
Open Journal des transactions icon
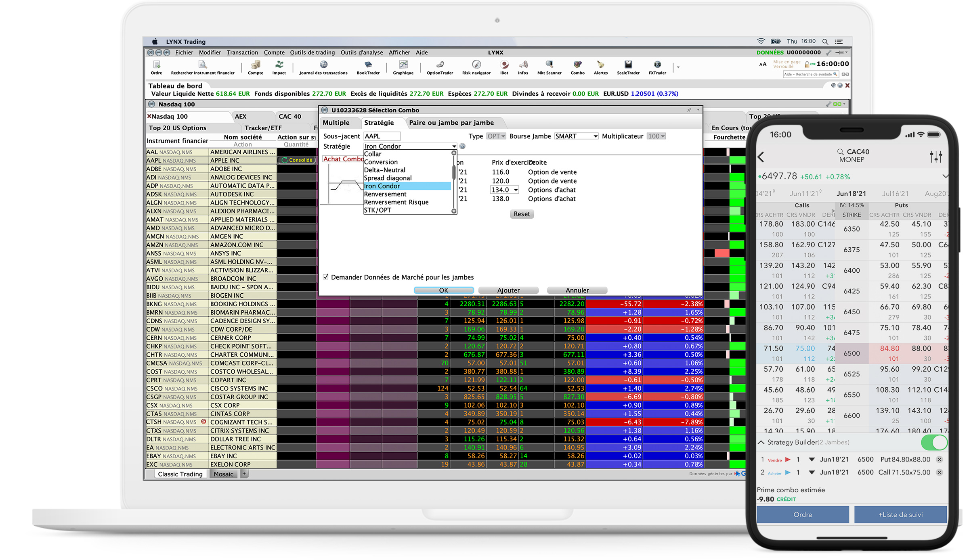tap(323, 67)
